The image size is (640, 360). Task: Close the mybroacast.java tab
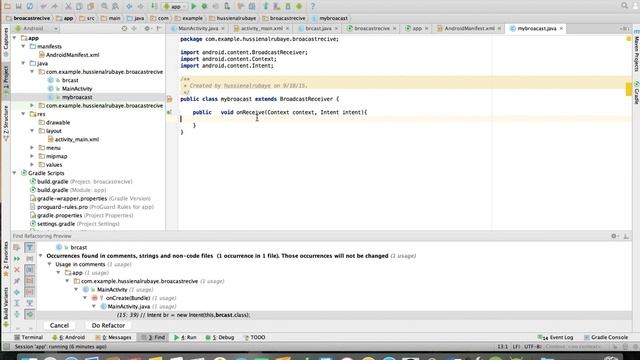[x=561, y=29]
